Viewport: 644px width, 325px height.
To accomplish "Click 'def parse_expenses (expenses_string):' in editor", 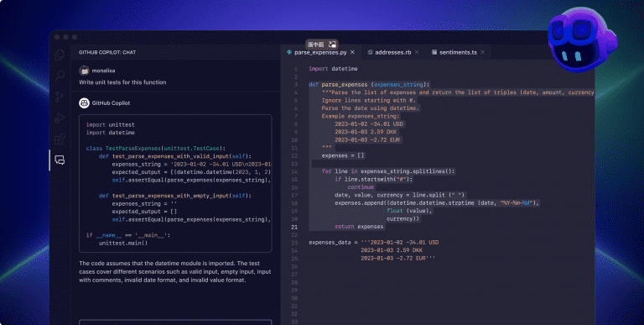I will pos(369,84).
